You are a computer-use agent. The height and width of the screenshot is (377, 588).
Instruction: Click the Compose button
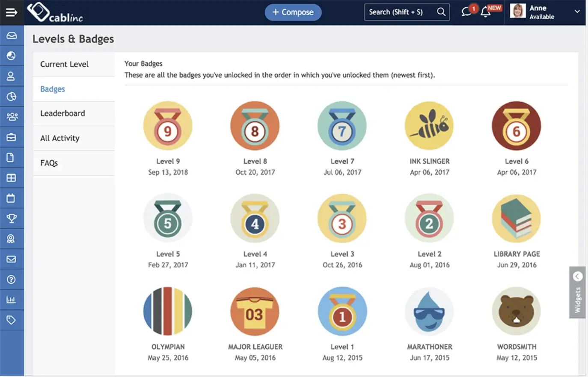293,12
